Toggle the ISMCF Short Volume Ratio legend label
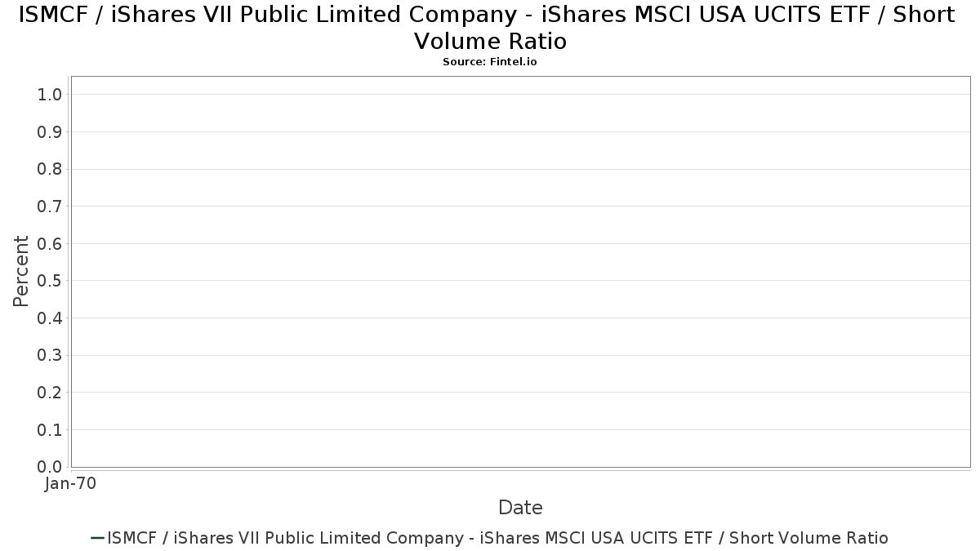 tap(497, 538)
